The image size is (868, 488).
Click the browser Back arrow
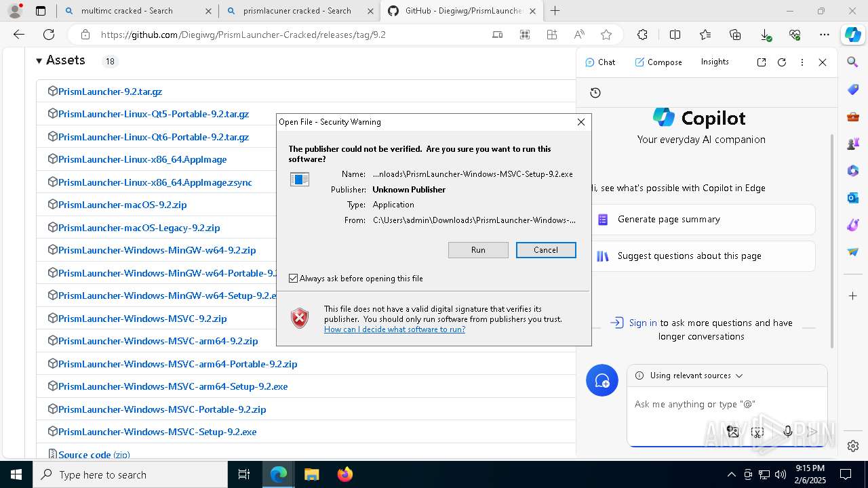pos(19,35)
